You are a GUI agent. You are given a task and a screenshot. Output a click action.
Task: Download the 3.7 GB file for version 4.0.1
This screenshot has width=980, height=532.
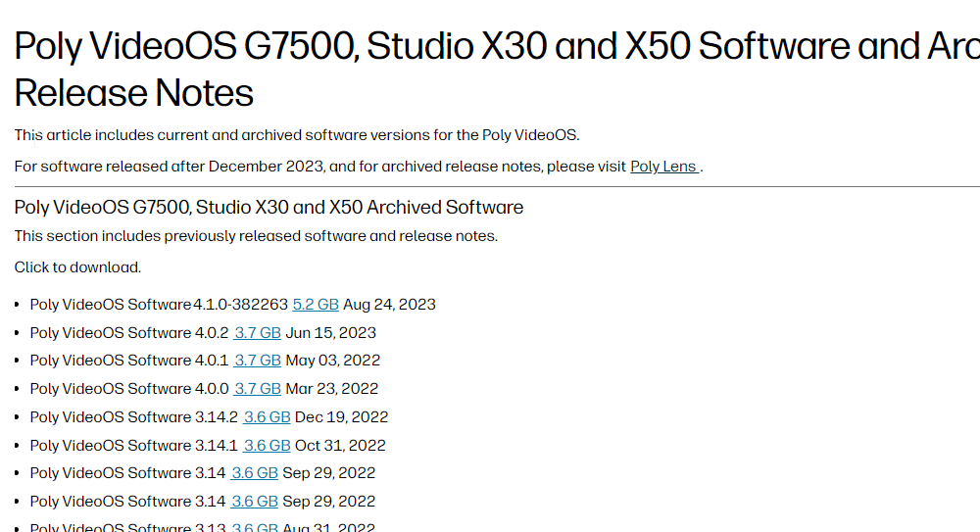(x=258, y=361)
